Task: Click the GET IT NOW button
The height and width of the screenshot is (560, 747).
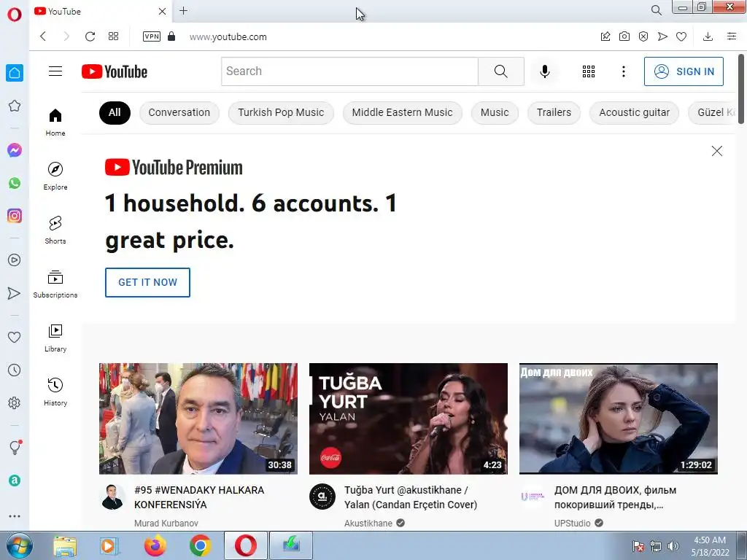Action: click(x=147, y=282)
